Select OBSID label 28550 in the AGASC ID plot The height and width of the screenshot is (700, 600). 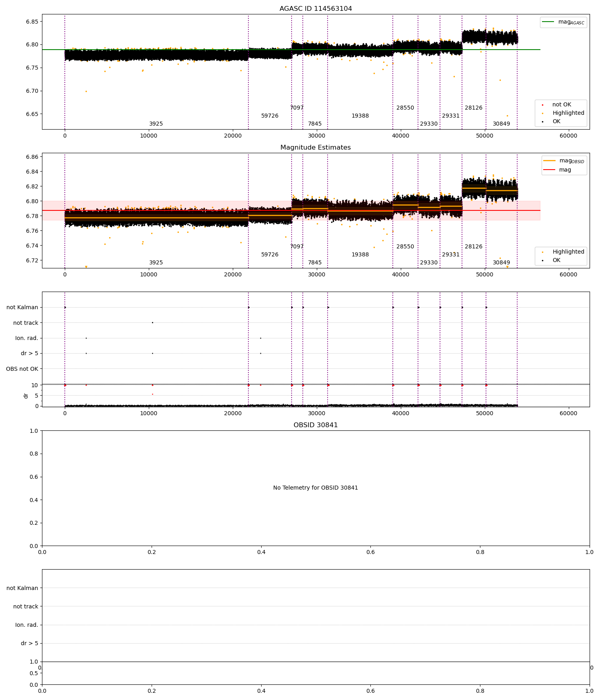(x=405, y=108)
